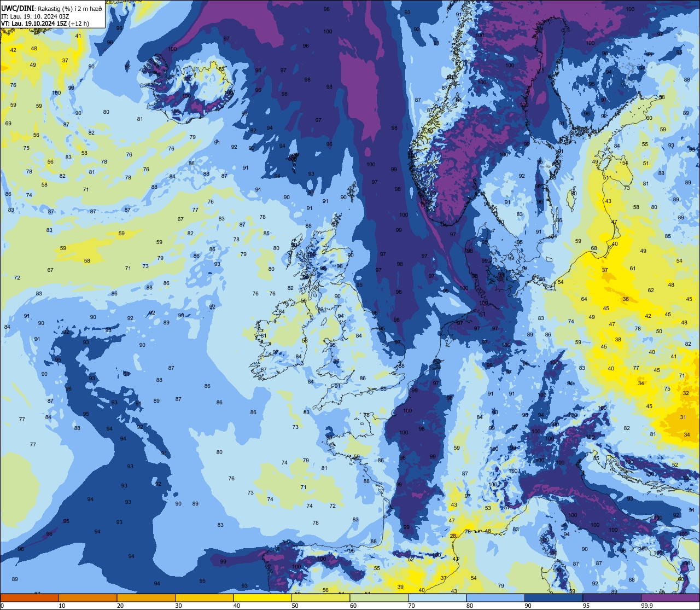700x610 pixels.
Task: Click the humidity value '69' at the left edge
Action: (8, 123)
